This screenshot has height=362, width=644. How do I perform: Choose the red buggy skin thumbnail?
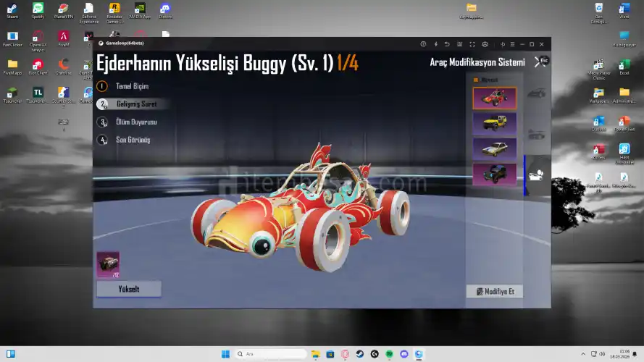point(494,98)
